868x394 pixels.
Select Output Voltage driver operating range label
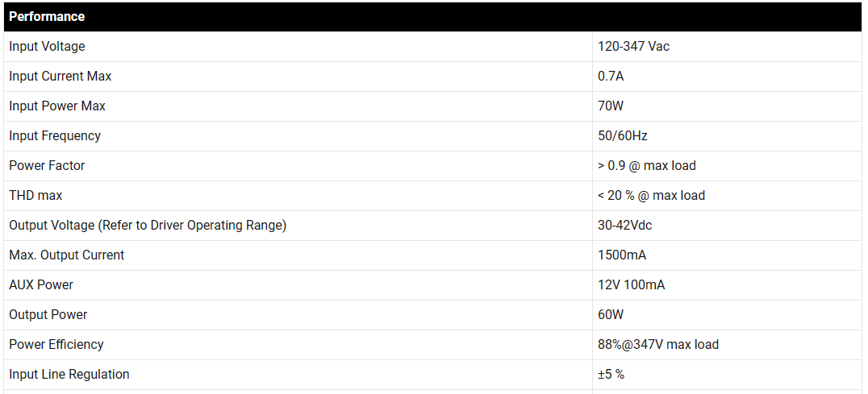click(148, 226)
